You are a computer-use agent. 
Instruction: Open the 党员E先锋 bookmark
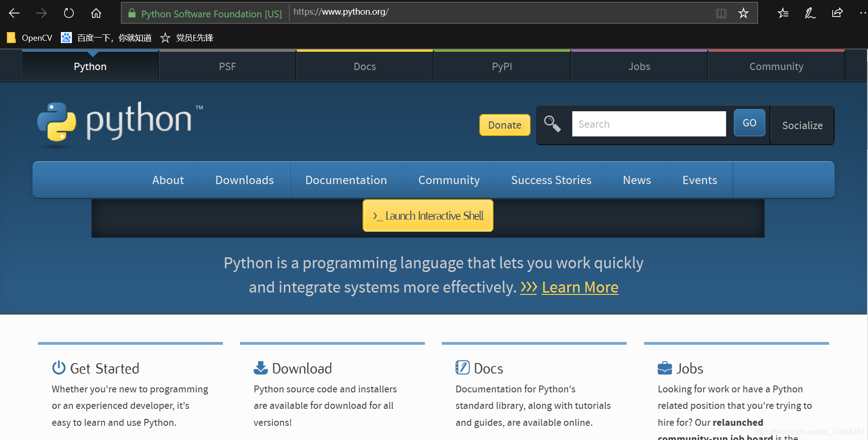tap(187, 38)
